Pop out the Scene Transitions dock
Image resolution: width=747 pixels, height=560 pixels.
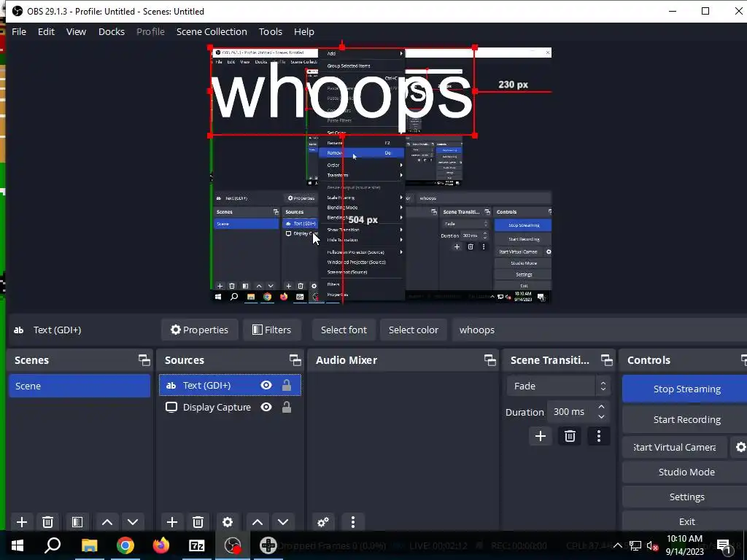607,360
